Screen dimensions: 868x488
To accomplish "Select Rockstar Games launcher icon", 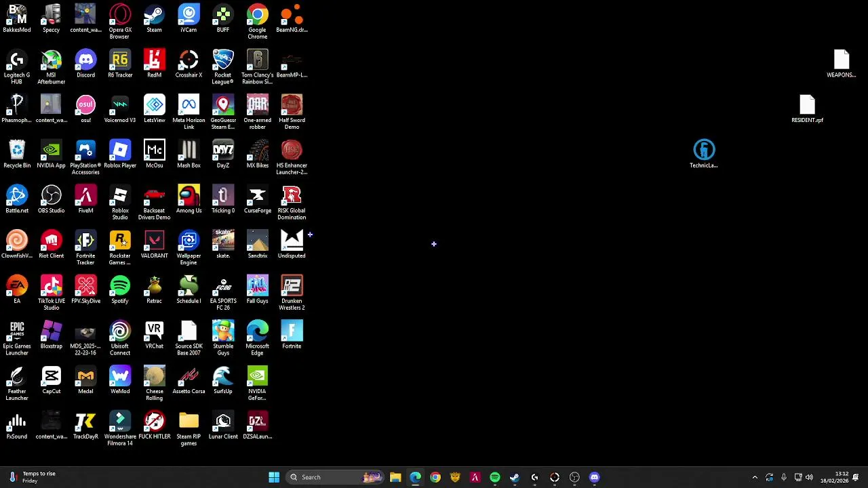I will tap(120, 247).
